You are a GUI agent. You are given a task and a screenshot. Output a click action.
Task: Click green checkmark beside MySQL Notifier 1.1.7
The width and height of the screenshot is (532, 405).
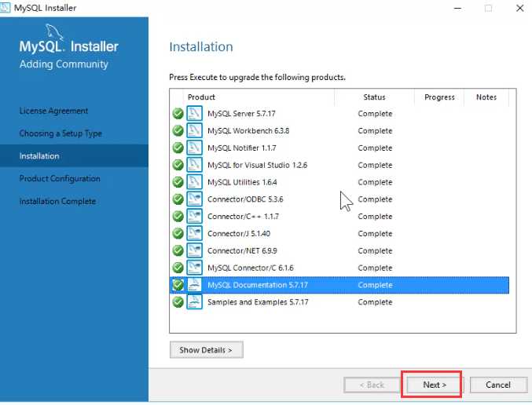click(178, 148)
